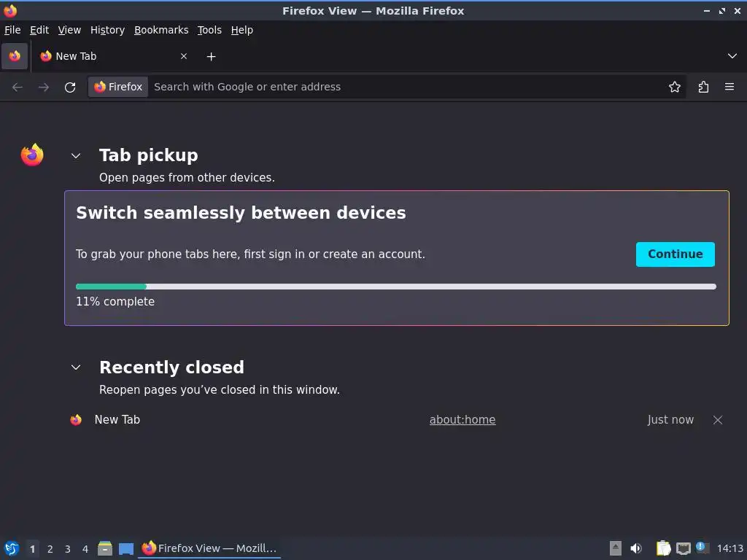
Task: Open the pinned Firefox View tab
Action: coord(15,56)
